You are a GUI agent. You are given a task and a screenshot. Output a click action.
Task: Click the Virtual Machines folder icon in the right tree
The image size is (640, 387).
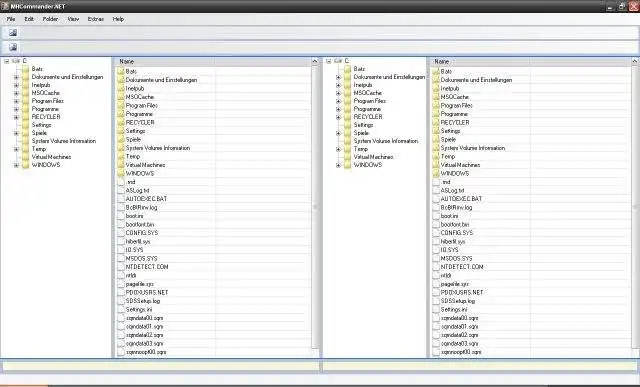348,157
